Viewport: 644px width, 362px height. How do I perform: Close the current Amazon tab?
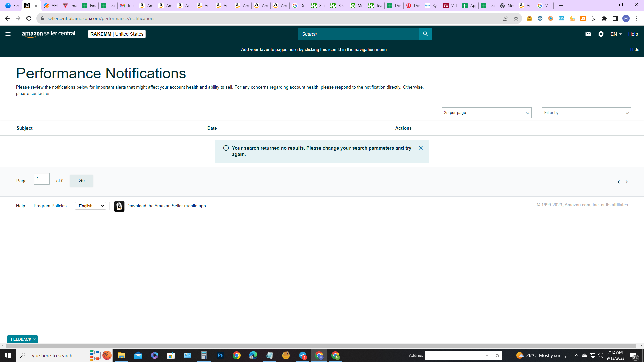[36, 6]
